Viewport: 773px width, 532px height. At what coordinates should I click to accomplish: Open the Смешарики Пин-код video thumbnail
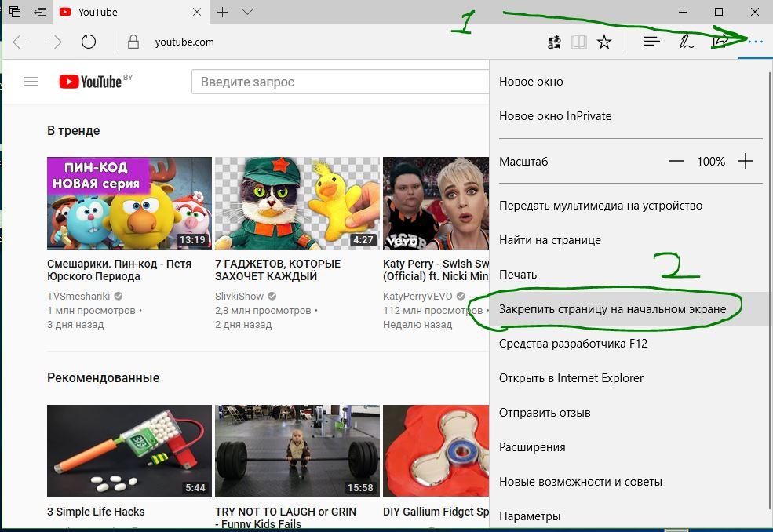click(129, 202)
